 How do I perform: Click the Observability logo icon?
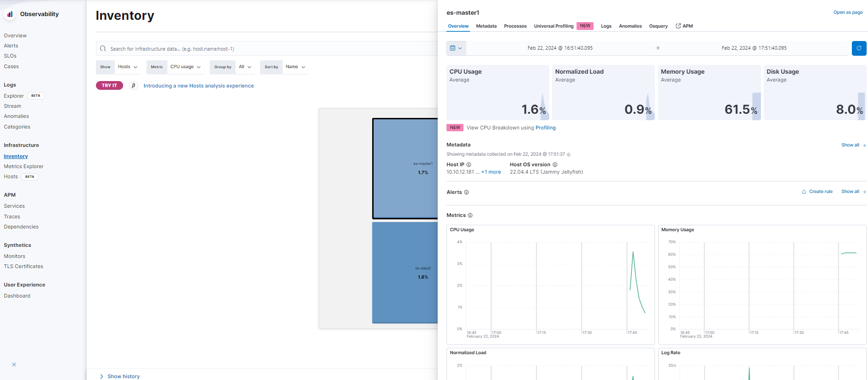pos(10,14)
